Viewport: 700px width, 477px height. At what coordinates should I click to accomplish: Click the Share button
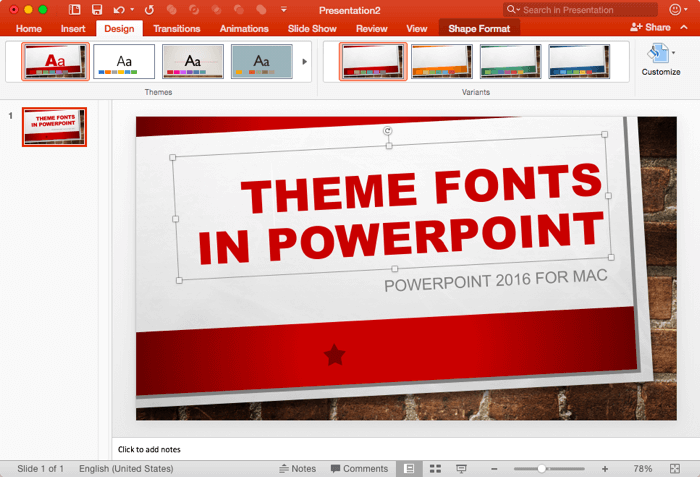click(x=650, y=27)
